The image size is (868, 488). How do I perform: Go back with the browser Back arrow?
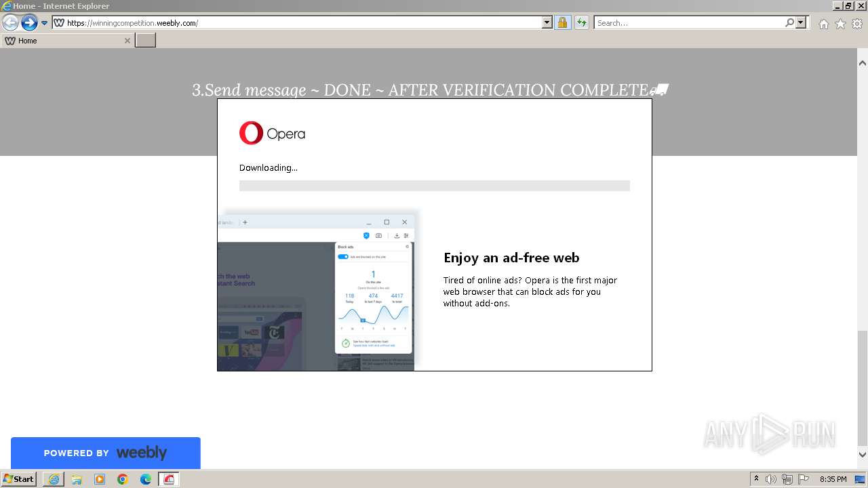coord(10,23)
